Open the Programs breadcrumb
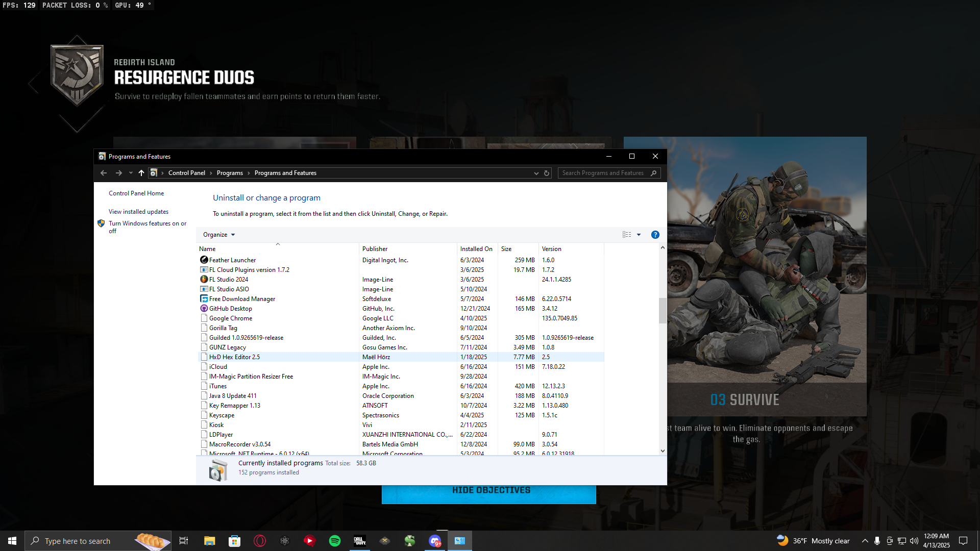Viewport: 980px width, 551px height. (230, 173)
